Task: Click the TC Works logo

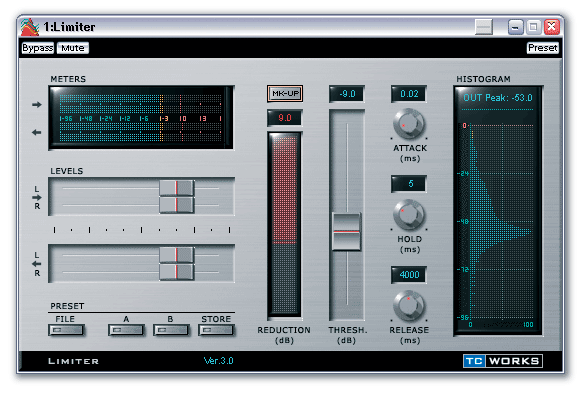Action: click(503, 361)
